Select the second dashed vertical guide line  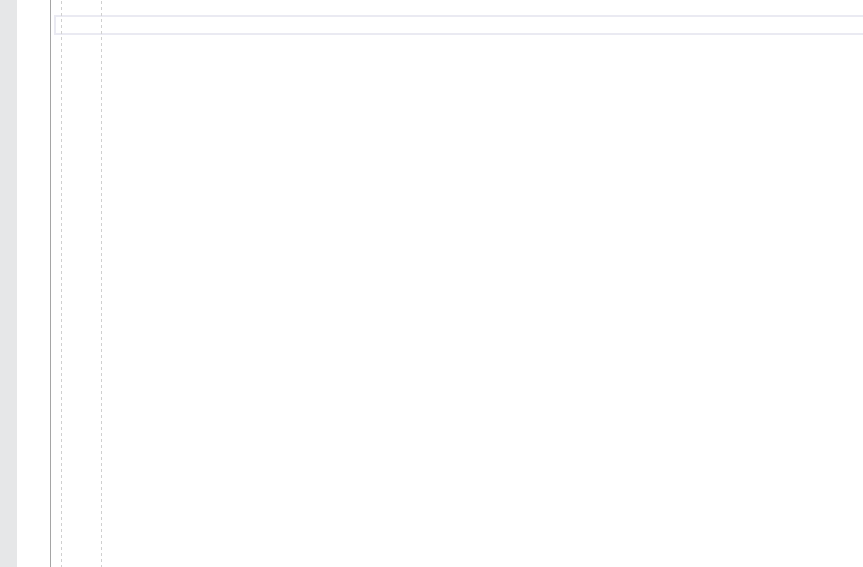[x=101, y=284]
